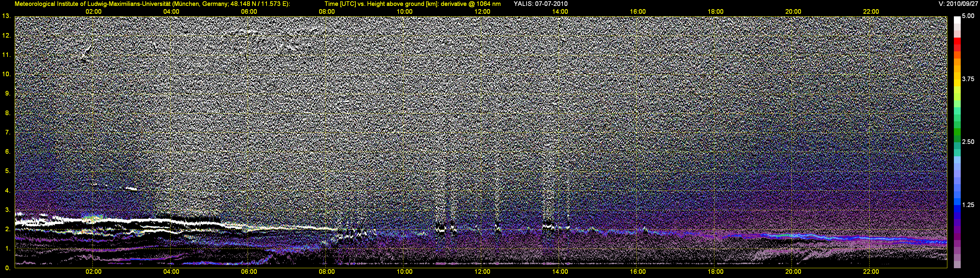Click the 0. height axis label
This screenshot has width=980, height=278.
point(8,268)
